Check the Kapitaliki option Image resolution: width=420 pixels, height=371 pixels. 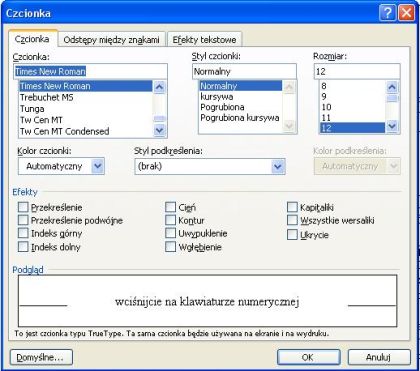(292, 207)
